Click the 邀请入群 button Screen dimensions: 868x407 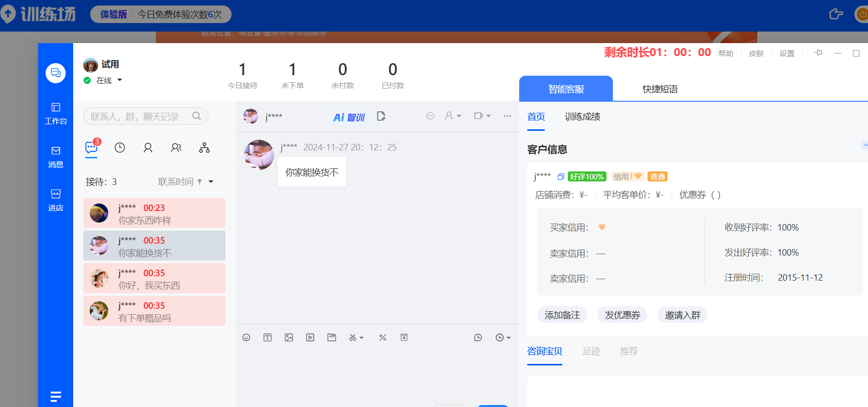coord(683,315)
